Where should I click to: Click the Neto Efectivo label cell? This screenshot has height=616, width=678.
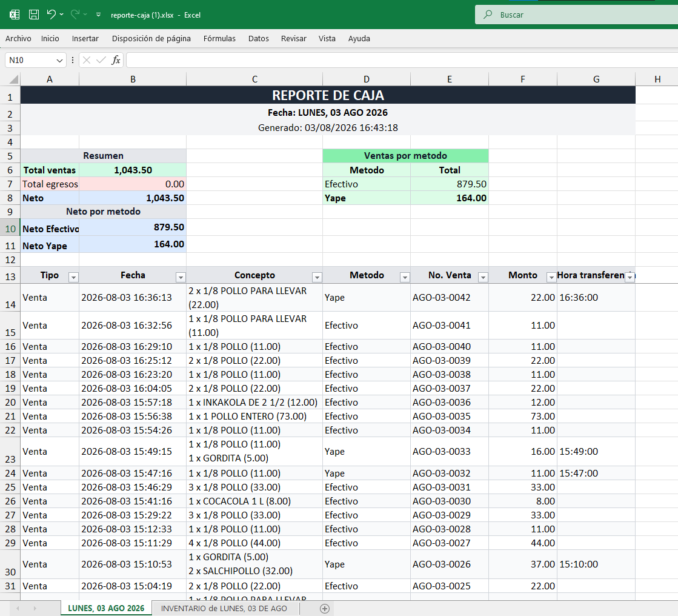[x=50, y=227]
